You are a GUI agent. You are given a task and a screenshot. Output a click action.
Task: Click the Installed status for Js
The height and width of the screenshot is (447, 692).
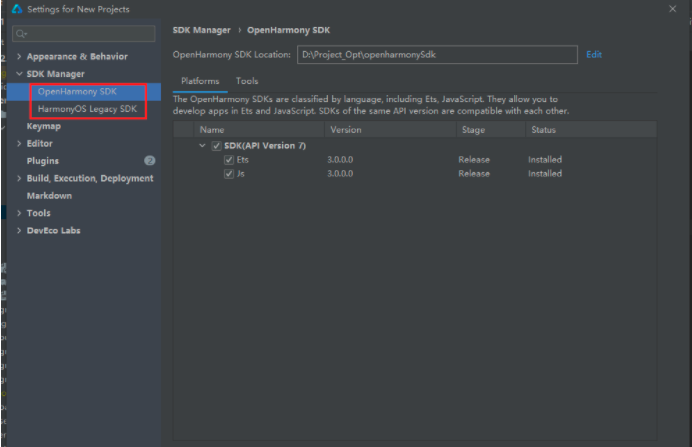coord(545,173)
